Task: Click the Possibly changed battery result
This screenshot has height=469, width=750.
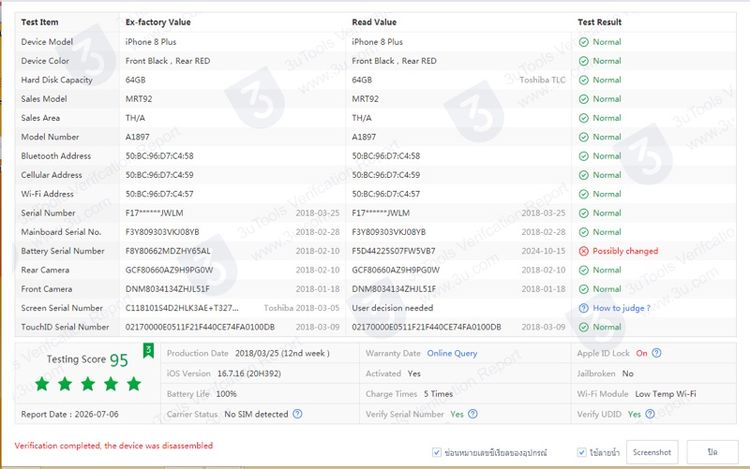Action: [x=625, y=251]
